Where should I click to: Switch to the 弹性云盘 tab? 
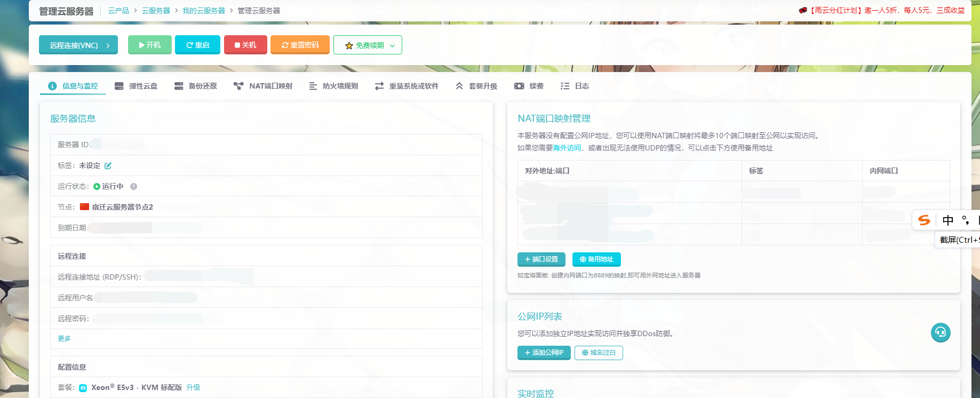[137, 86]
